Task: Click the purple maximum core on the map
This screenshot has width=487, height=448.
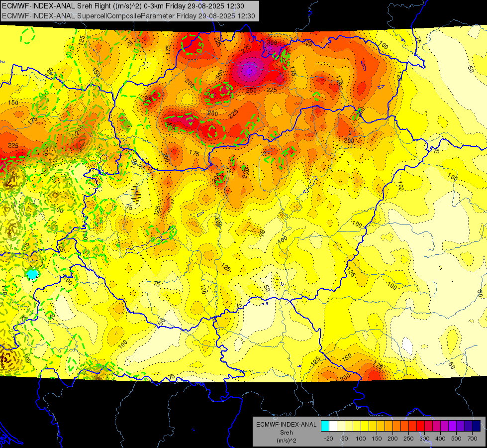Action: click(x=249, y=71)
